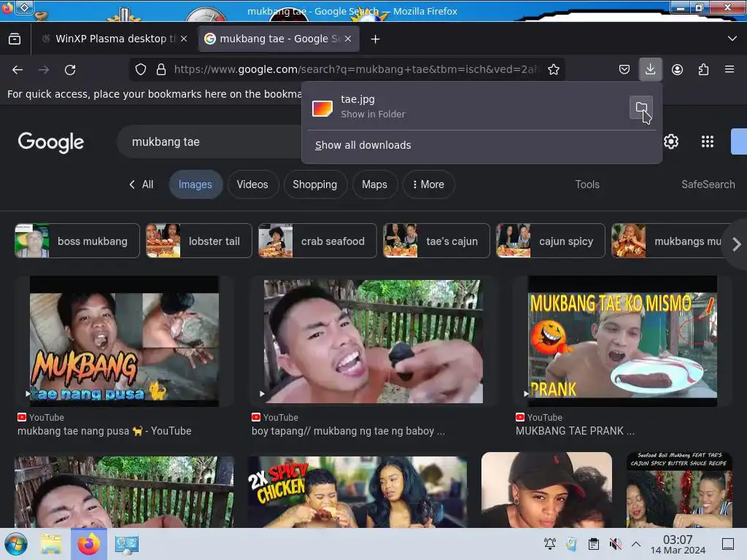The width and height of the screenshot is (747, 560).
Task: Open link boy tapang// mukbang ng tae ng baboy
Action: pos(348,431)
